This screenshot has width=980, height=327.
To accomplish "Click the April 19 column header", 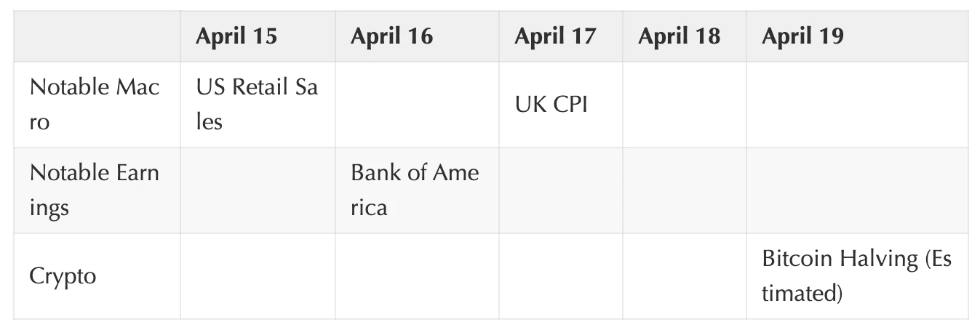I will [x=802, y=36].
